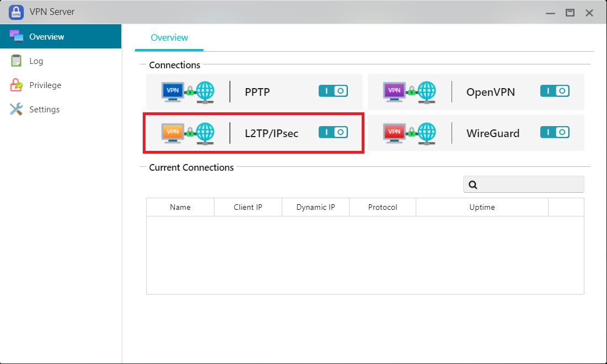607x364 pixels.
Task: Open the Log sidebar section
Action: pyautogui.click(x=61, y=61)
